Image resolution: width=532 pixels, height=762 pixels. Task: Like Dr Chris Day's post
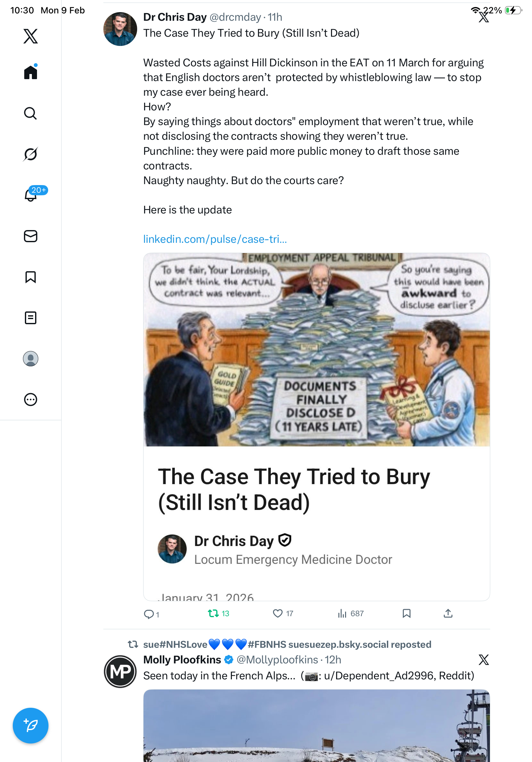tap(277, 613)
